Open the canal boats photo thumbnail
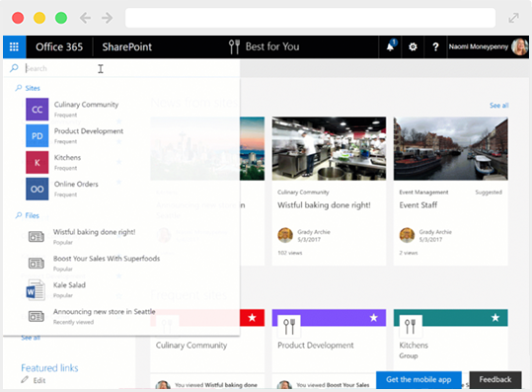The height and width of the screenshot is (392, 532). pyautogui.click(x=450, y=148)
